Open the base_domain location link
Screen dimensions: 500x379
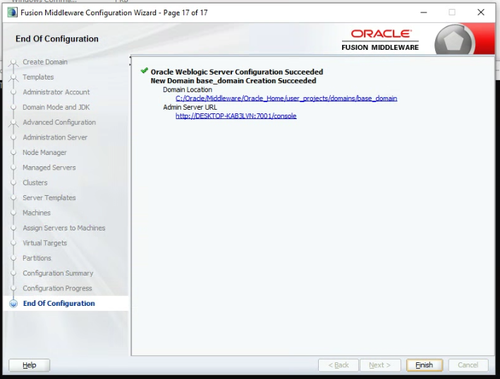[x=286, y=98]
